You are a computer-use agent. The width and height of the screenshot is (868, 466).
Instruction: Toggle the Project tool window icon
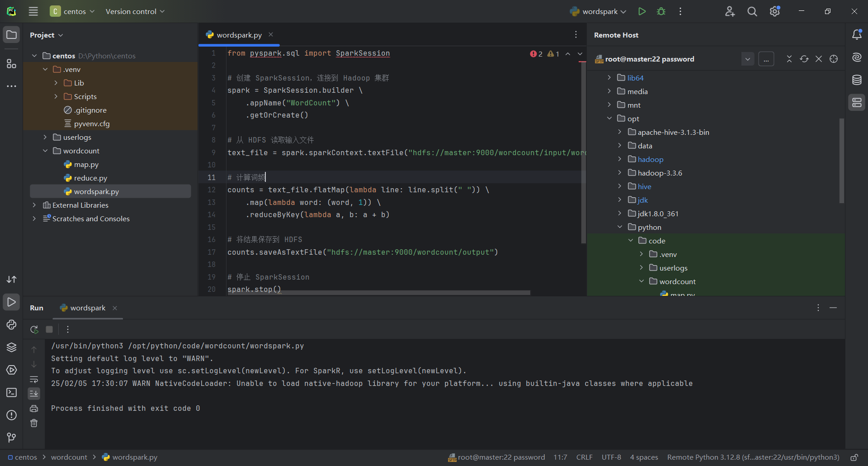[x=12, y=35]
